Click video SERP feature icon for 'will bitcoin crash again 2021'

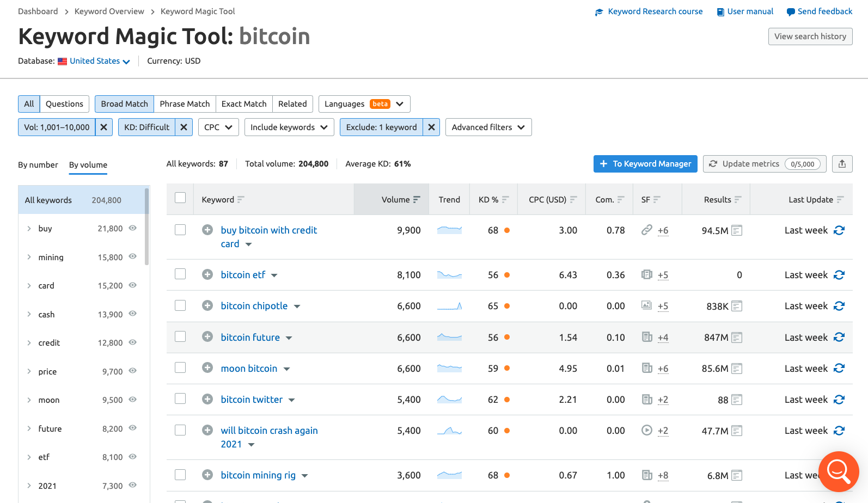(x=646, y=430)
